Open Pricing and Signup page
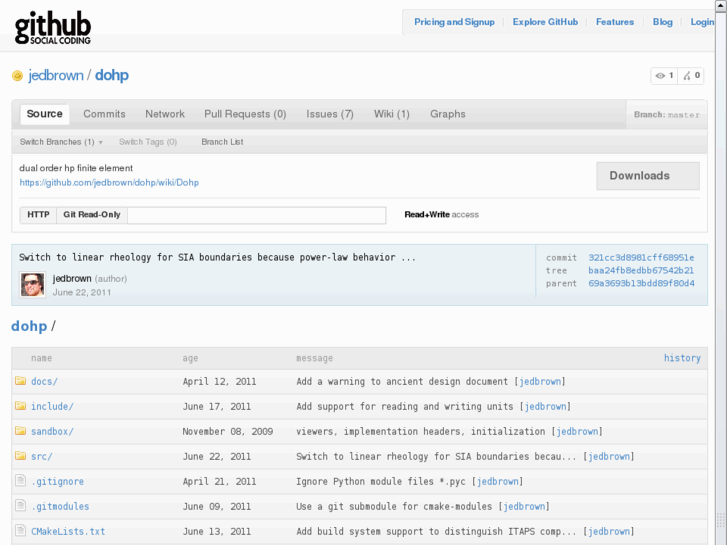The height and width of the screenshot is (545, 727). click(454, 22)
